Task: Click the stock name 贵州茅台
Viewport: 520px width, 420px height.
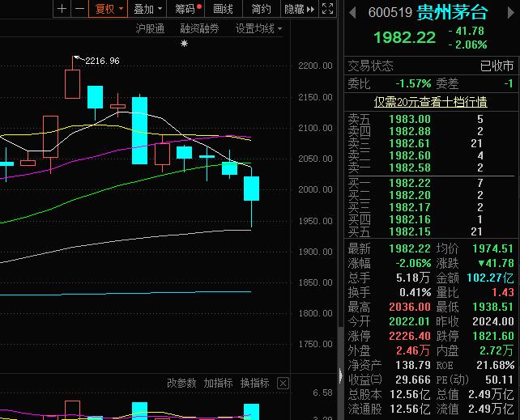Action: coord(452,13)
